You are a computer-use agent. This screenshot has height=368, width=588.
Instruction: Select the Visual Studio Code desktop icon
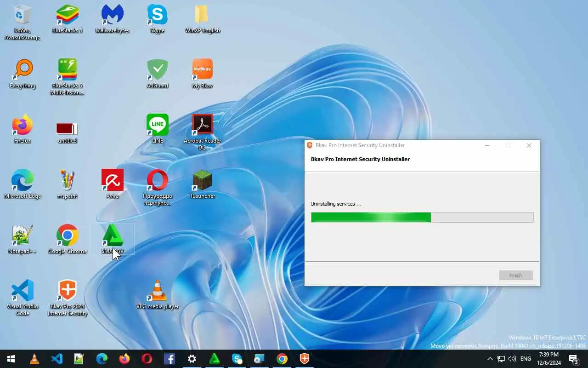(x=22, y=298)
